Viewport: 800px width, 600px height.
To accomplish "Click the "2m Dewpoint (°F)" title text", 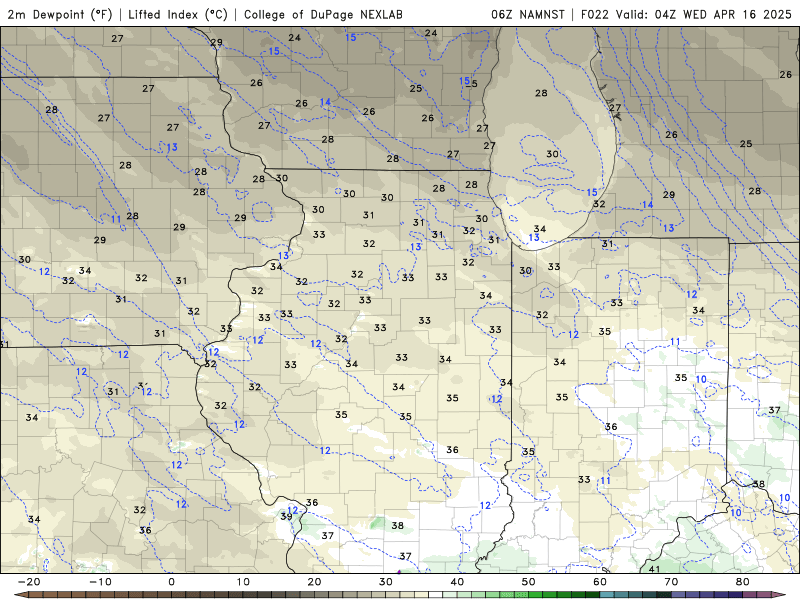I will pos(60,14).
